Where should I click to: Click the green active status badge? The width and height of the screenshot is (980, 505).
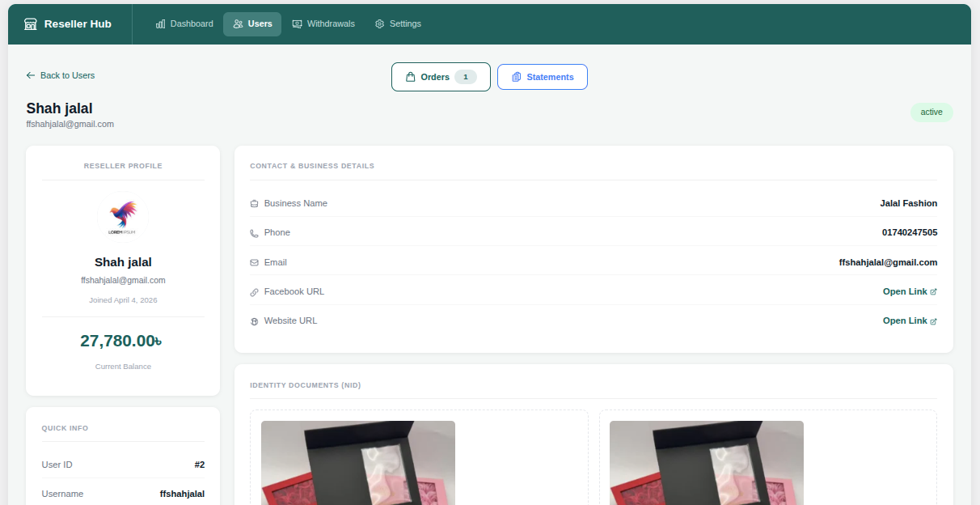point(931,112)
